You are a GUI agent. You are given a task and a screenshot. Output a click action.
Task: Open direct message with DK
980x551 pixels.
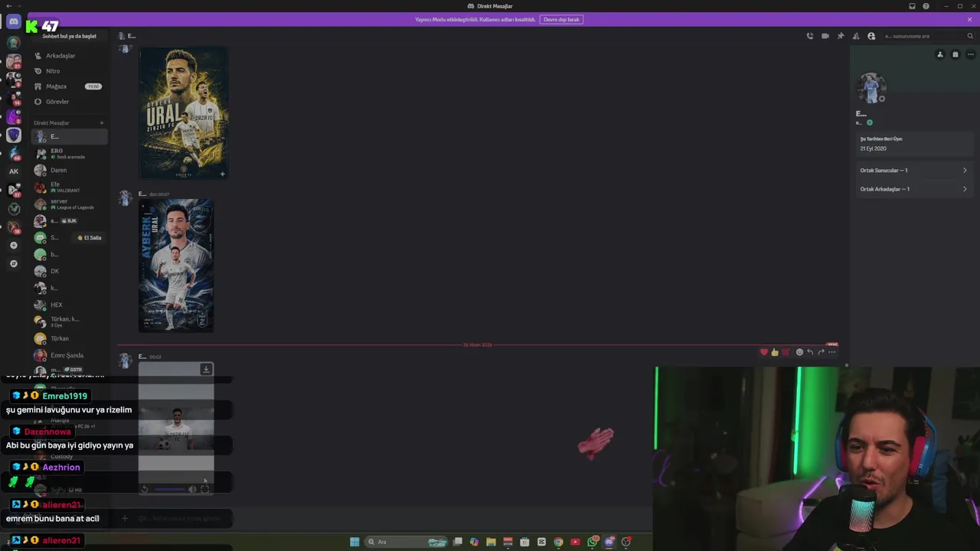pos(69,271)
